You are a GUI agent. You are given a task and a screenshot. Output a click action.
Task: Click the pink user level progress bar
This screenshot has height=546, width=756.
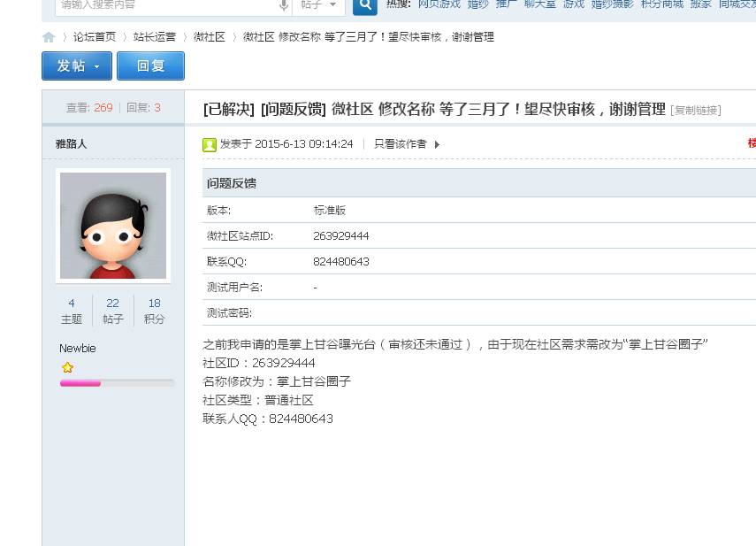click(118, 383)
